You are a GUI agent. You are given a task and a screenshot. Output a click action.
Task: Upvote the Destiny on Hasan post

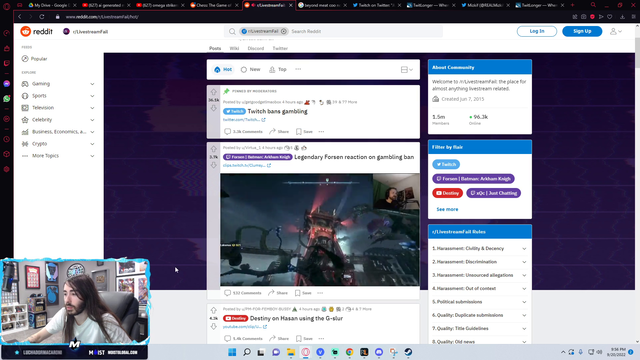[213, 310]
